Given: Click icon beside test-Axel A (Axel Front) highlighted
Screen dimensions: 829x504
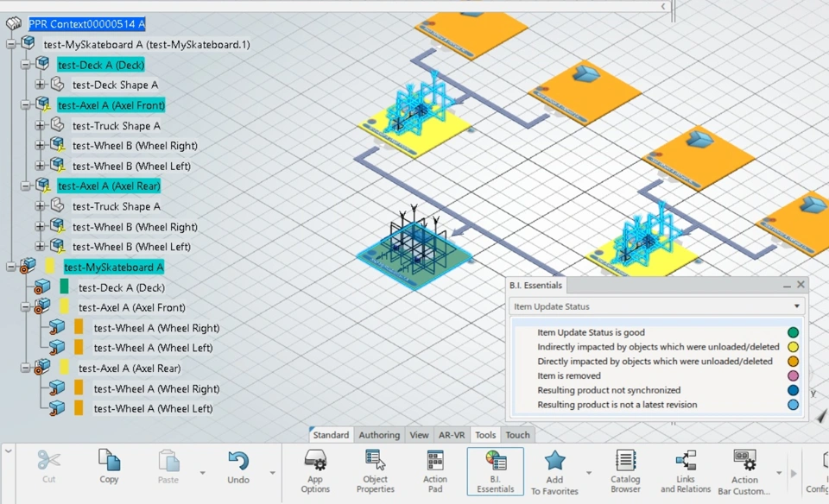Looking at the screenshot, I should 43,105.
